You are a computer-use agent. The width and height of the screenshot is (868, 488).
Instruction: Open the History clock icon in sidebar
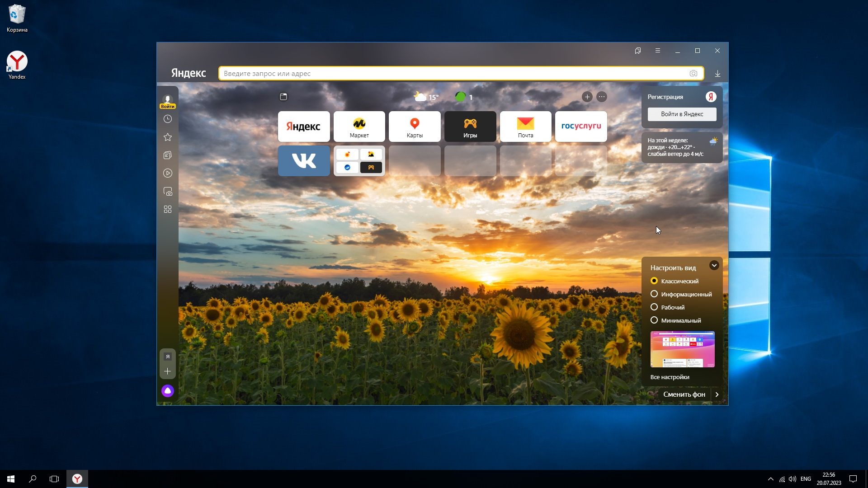pyautogui.click(x=168, y=119)
